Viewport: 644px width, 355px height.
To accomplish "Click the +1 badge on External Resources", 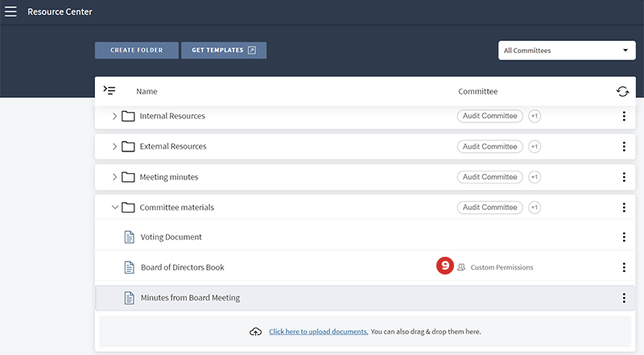I will pos(535,147).
